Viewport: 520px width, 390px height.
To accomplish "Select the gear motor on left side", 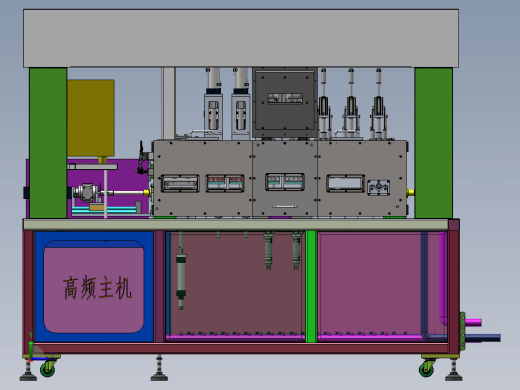I will (x=86, y=192).
